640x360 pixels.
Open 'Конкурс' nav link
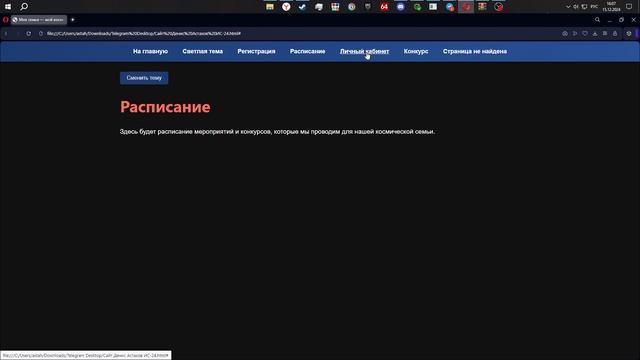pyautogui.click(x=416, y=51)
